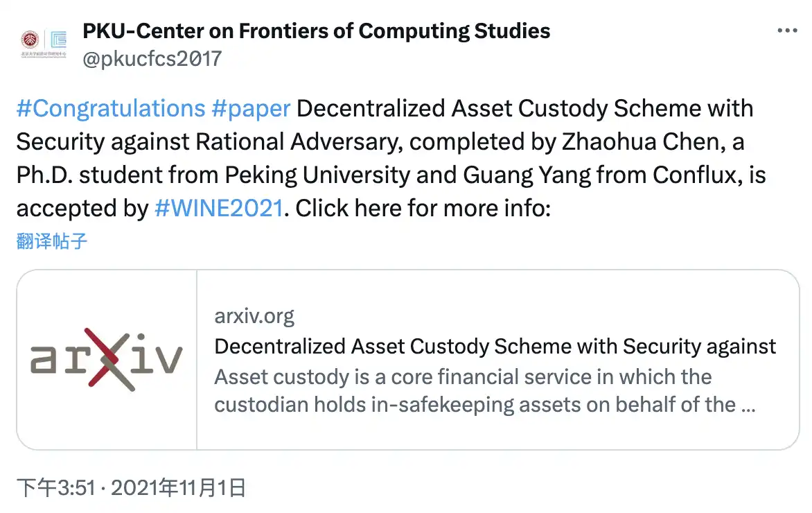Open the three-dot more options menu

tap(787, 31)
